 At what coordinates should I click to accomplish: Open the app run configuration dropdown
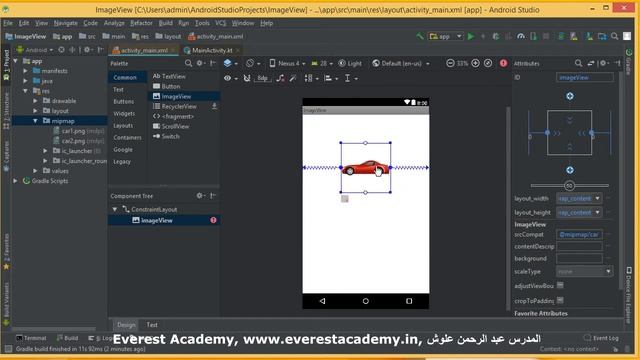(x=445, y=36)
